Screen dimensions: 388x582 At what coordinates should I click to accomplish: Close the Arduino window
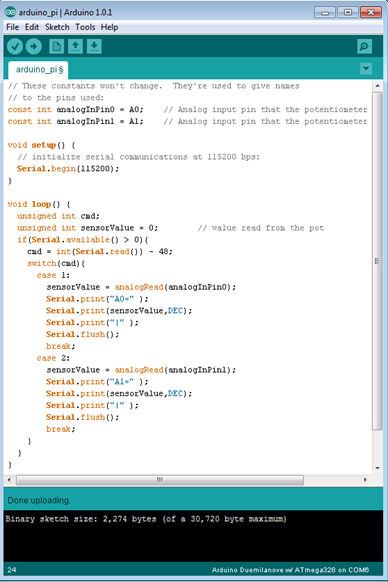click(371, 12)
